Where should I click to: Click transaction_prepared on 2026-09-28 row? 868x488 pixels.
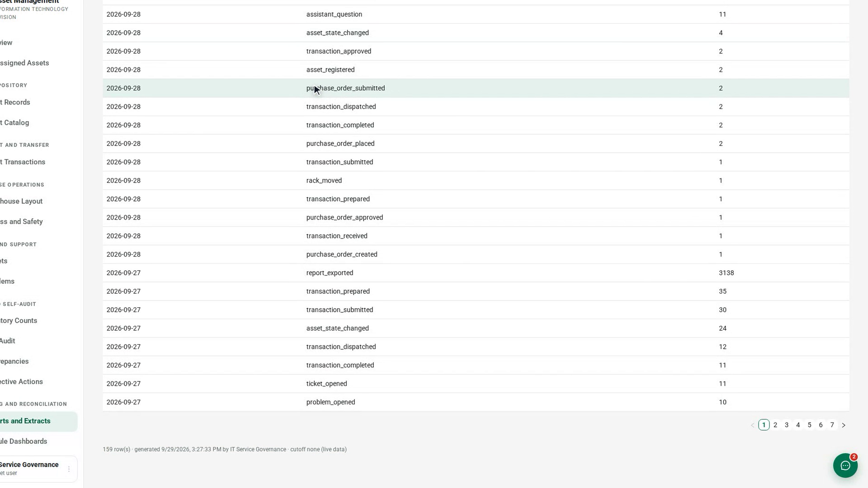pyautogui.click(x=338, y=199)
